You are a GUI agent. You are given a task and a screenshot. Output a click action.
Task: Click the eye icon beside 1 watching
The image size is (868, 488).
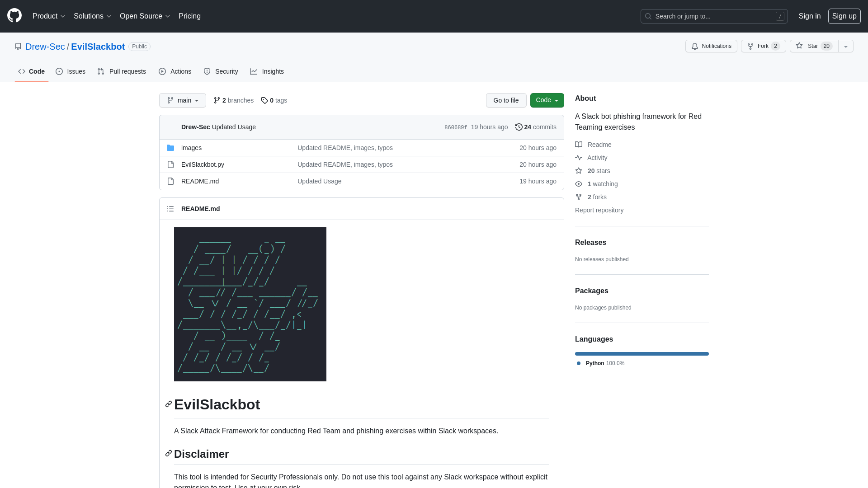579,184
